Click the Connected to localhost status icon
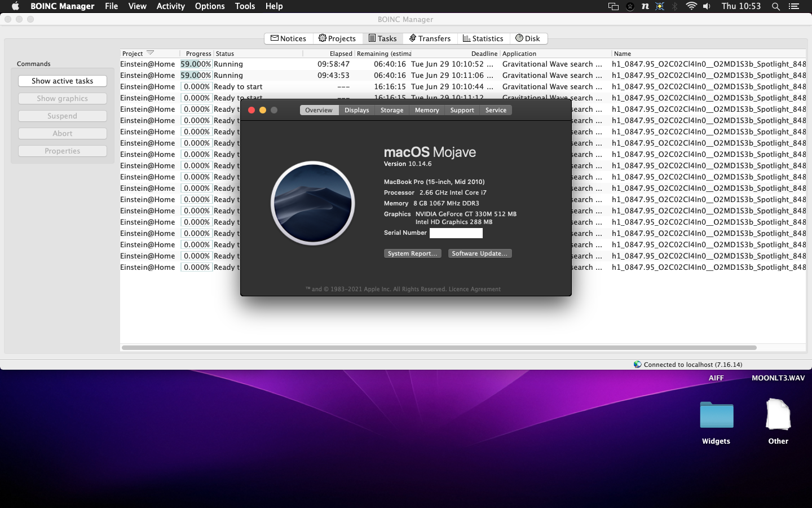Image resolution: width=812 pixels, height=508 pixels. point(637,364)
